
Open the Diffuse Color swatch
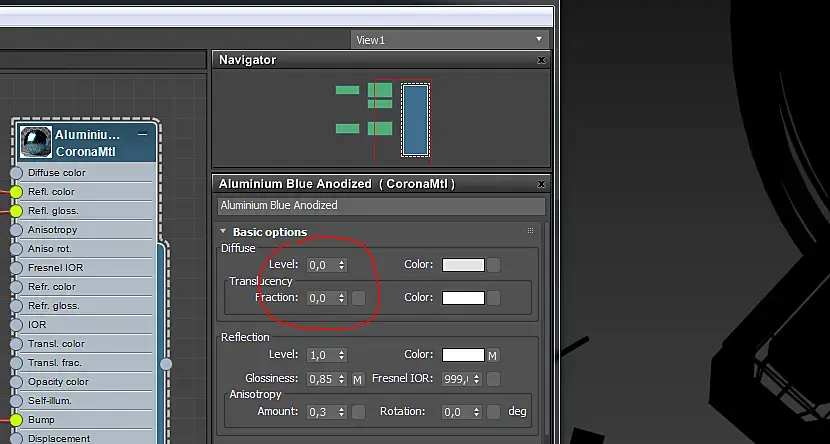[x=463, y=265]
